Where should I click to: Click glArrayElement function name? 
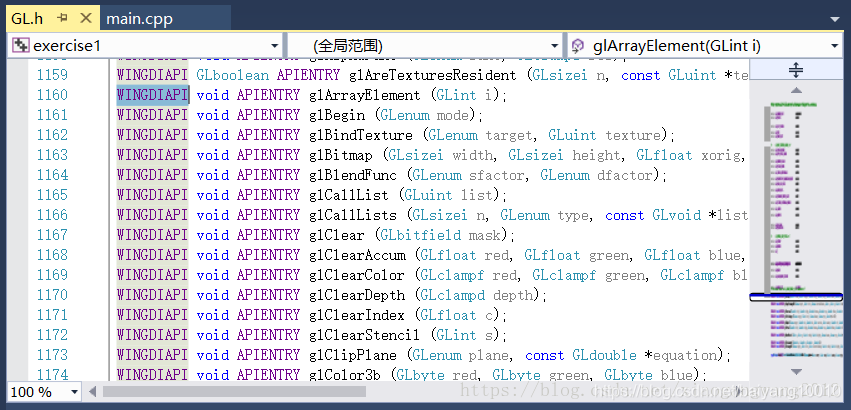(365, 96)
